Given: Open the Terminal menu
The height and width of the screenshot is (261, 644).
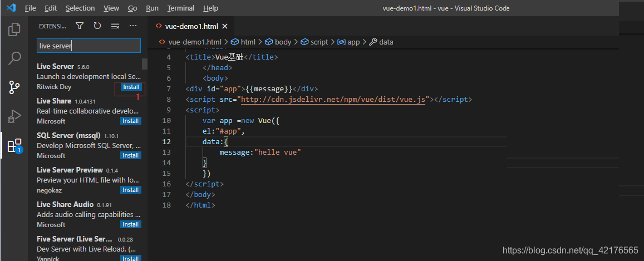Looking at the screenshot, I should 181,8.
